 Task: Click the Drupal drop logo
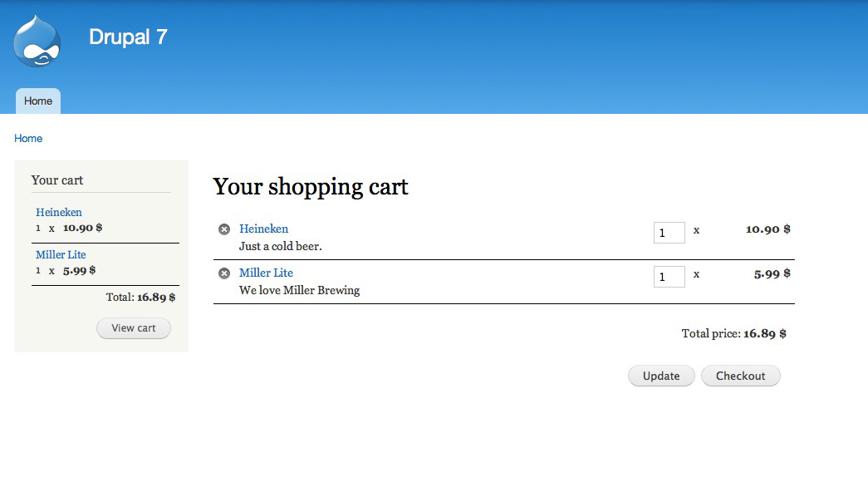[37, 42]
